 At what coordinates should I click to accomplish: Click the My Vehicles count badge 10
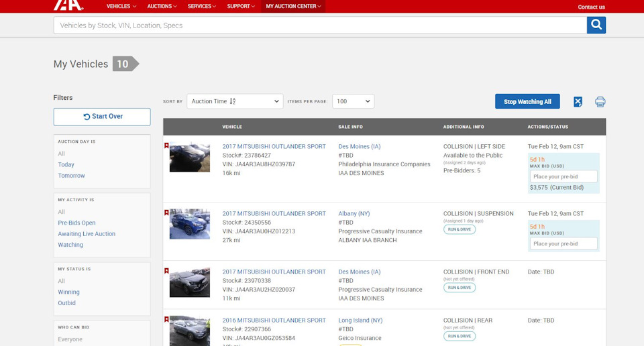[x=125, y=64]
